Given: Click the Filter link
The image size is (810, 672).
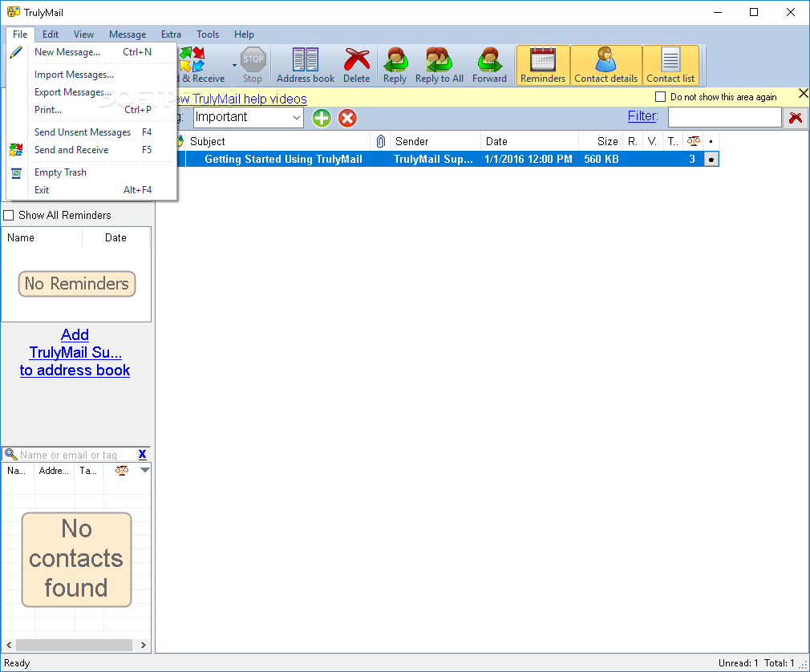Looking at the screenshot, I should click(x=642, y=116).
